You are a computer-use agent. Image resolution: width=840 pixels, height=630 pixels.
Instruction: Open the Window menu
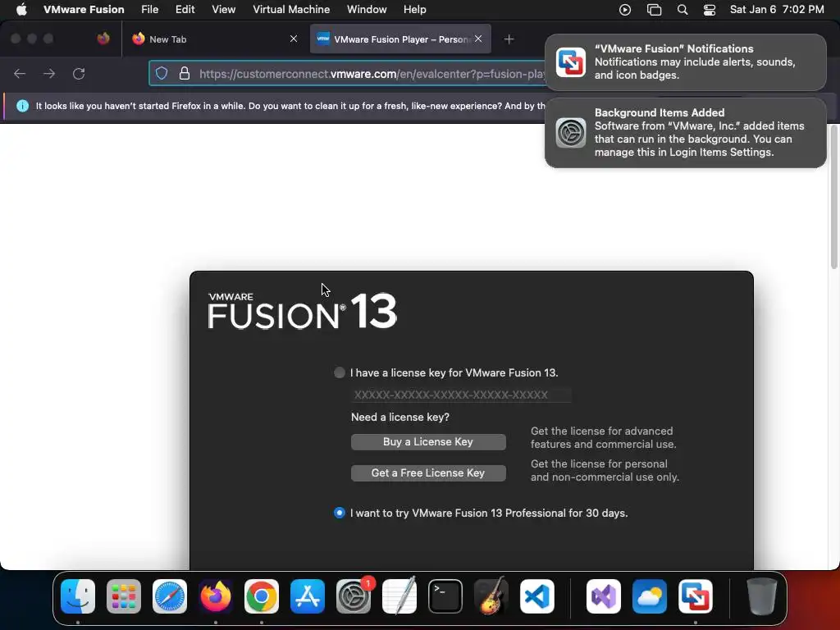point(367,9)
